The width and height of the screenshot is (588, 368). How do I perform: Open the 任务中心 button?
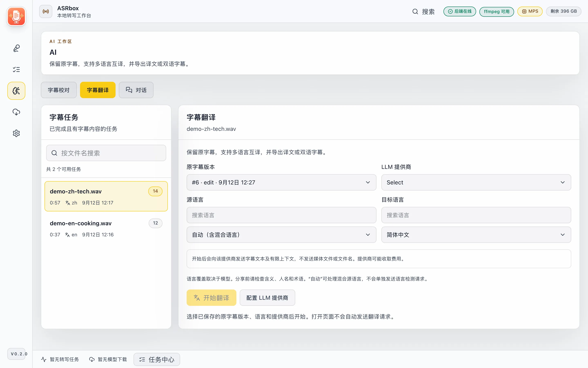(x=157, y=359)
